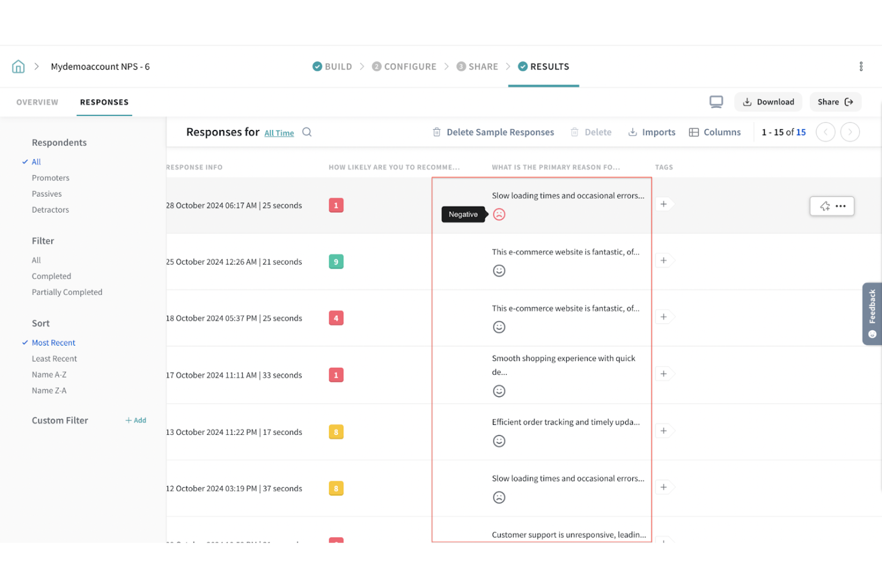Filter responses by Completed

click(51, 276)
